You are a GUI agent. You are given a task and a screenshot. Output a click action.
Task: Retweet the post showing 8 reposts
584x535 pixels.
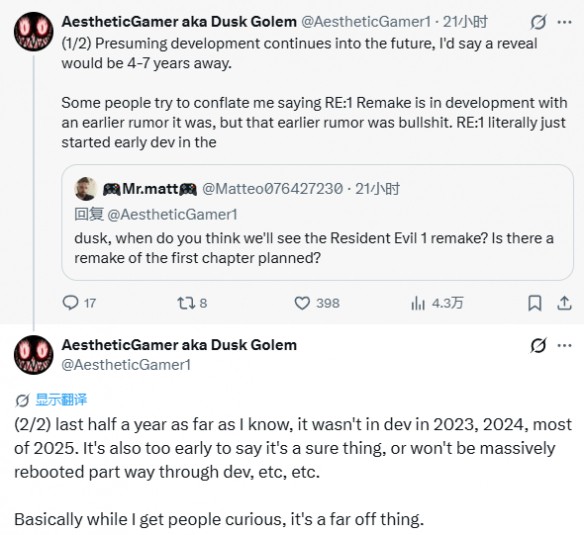point(186,303)
